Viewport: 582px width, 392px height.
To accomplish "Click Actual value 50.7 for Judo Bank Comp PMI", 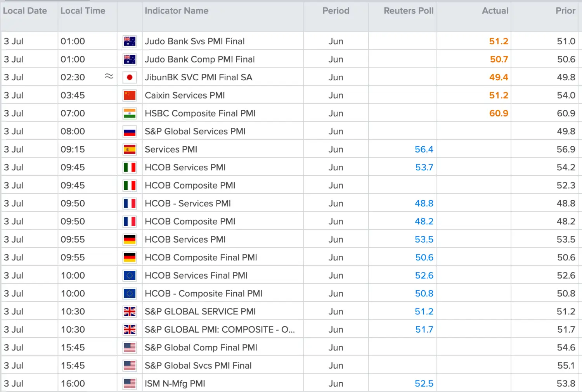I will [x=499, y=59].
